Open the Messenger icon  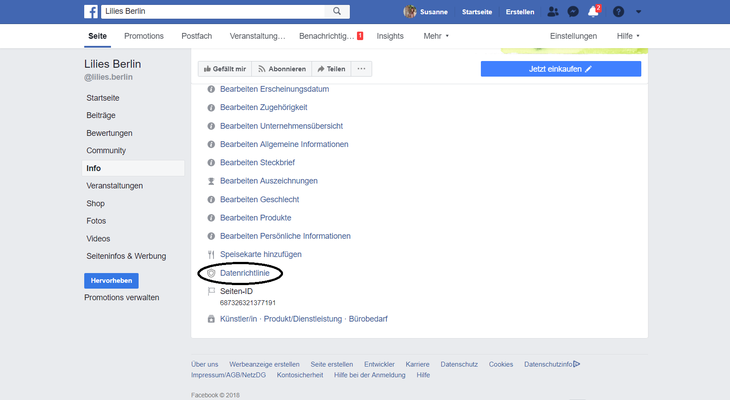click(573, 12)
